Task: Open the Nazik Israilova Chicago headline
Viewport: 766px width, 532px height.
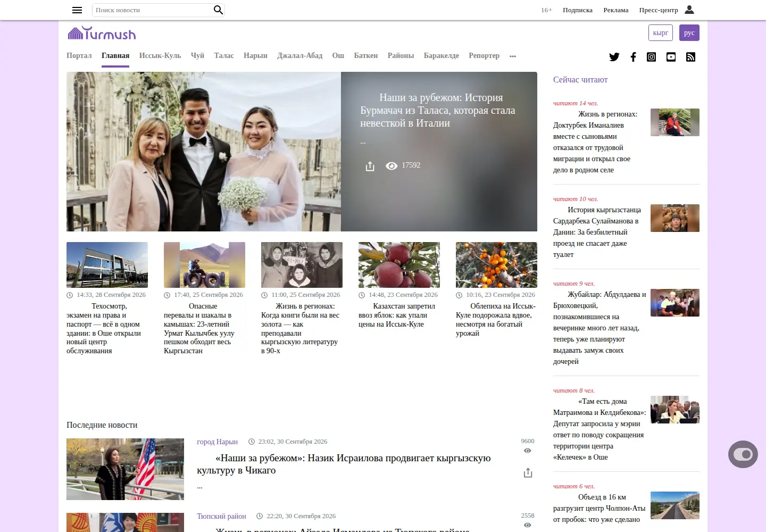Action: (344, 464)
